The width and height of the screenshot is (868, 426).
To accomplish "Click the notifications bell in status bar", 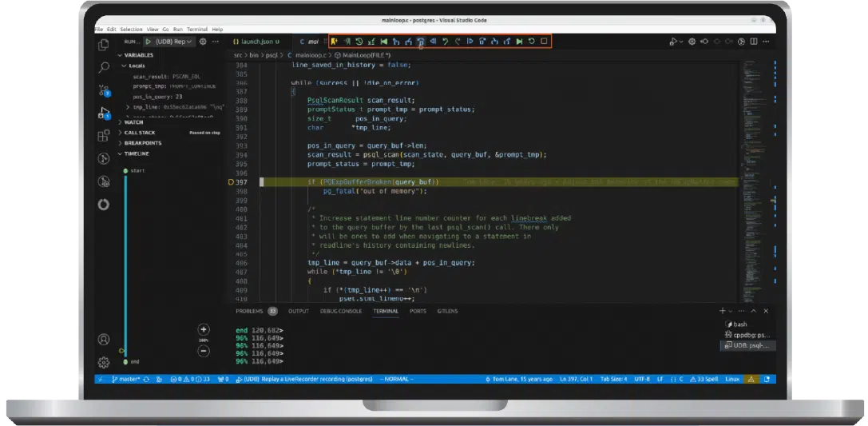I will 767,380.
